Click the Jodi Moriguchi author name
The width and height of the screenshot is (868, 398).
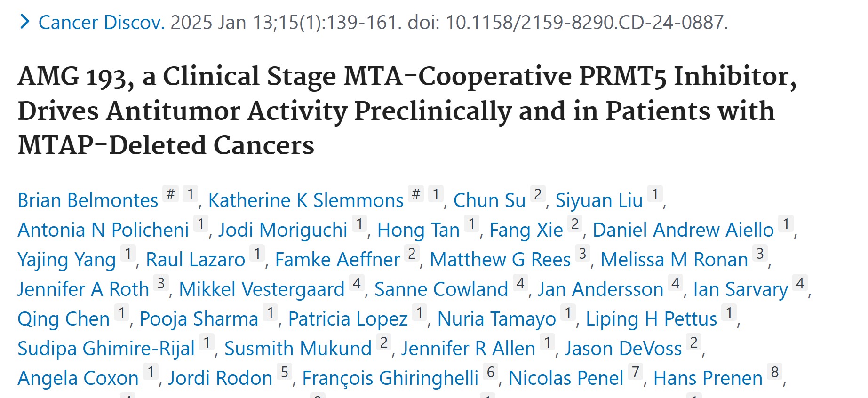coord(283,230)
